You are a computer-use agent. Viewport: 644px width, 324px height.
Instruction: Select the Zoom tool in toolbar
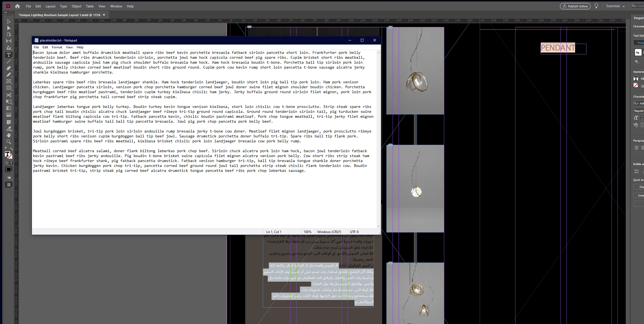(9, 142)
